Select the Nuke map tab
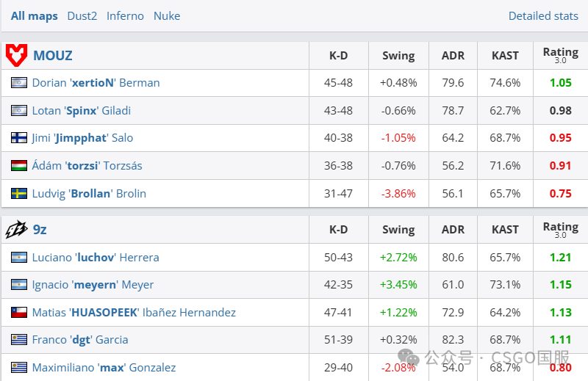 point(167,15)
